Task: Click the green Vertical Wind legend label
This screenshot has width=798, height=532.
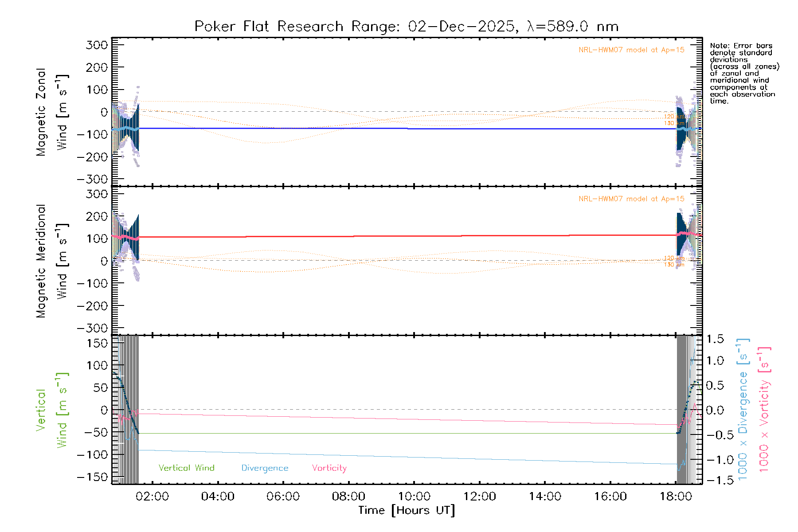Action: coord(186,468)
